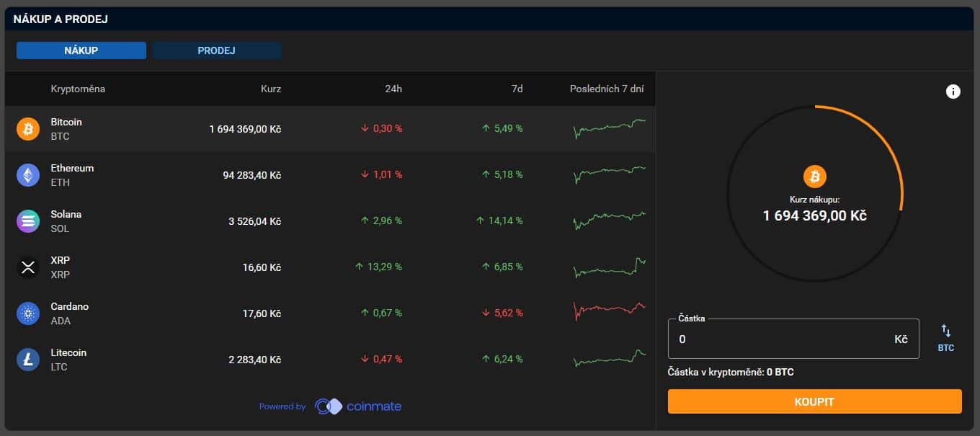Open the Powered by coinmate link
Screen dimensions: 980x436
pyautogui.click(x=330, y=406)
